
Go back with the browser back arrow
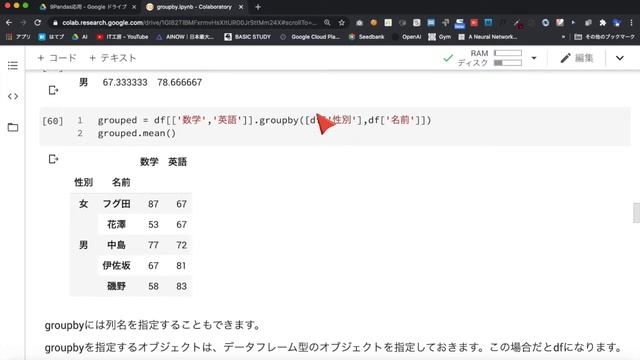tap(9, 23)
